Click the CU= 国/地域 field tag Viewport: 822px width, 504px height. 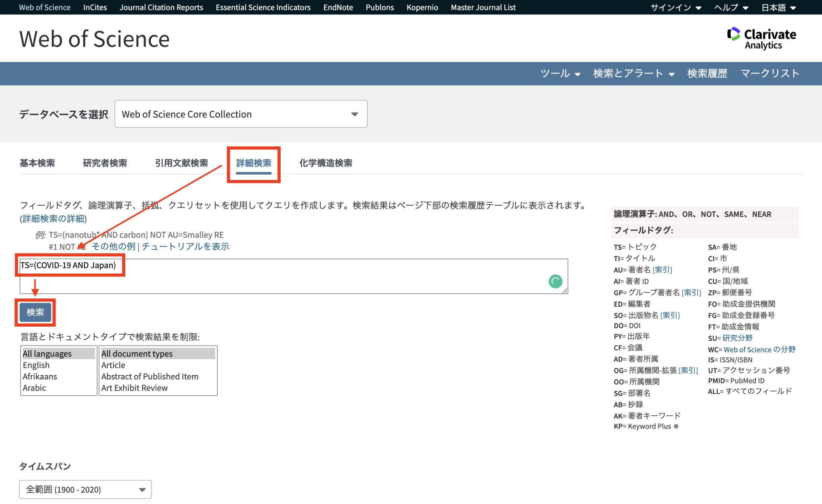coord(728,281)
